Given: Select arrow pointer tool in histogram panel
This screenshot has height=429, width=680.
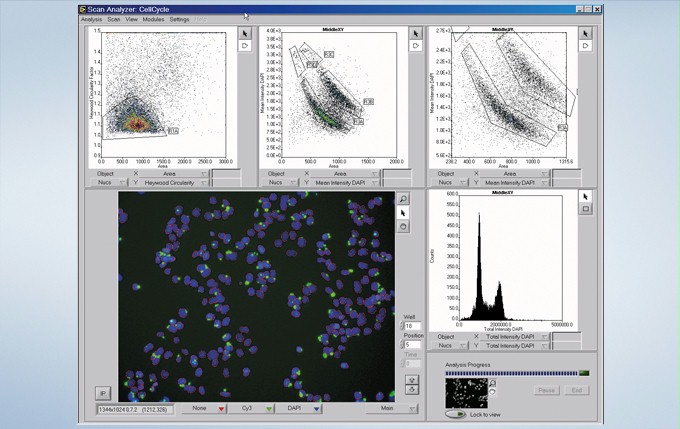Looking at the screenshot, I should click(585, 196).
